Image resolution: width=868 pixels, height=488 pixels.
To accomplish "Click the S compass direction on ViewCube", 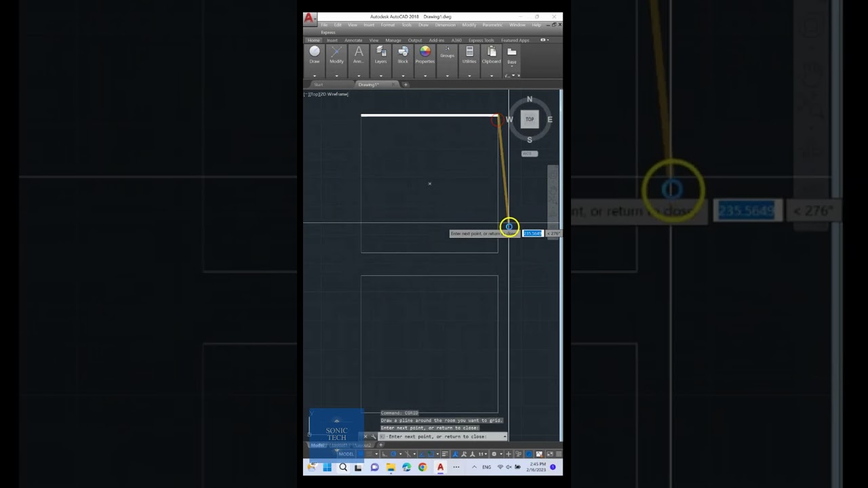I will [x=530, y=140].
